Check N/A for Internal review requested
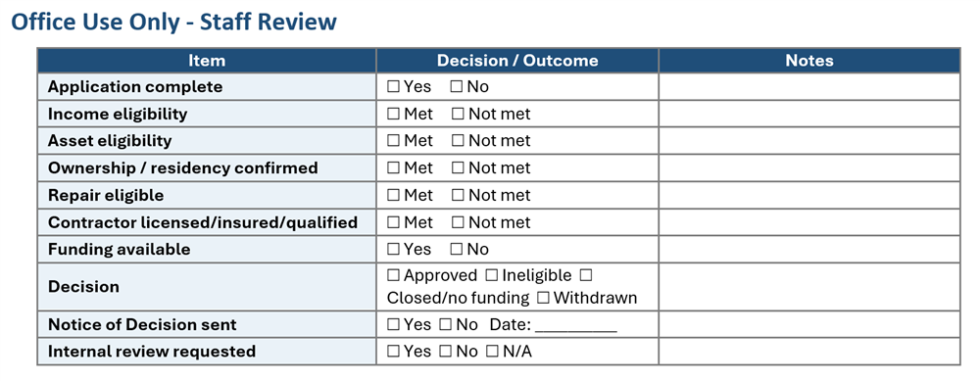Viewport: 980px width, 381px height. [492, 352]
